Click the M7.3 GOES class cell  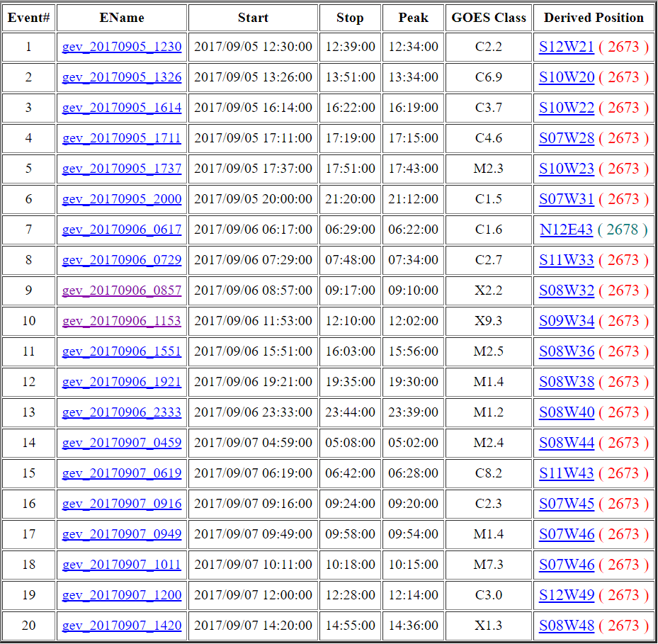[489, 564]
